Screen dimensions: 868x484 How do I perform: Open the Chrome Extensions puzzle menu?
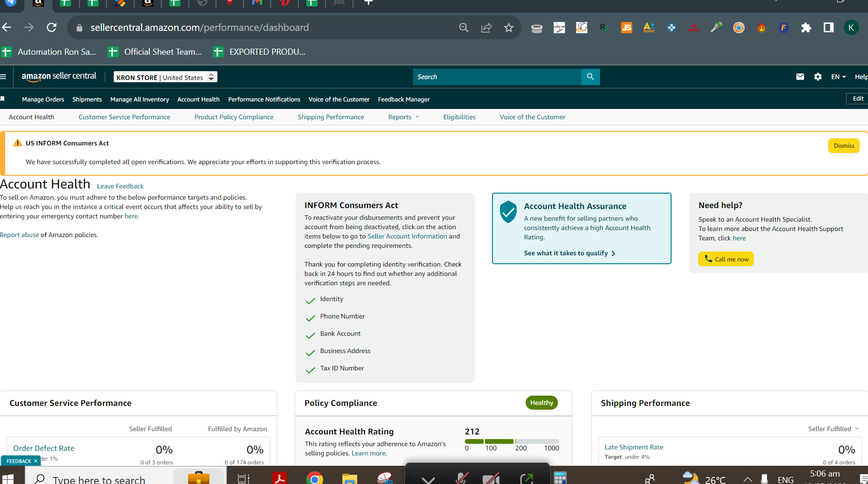coord(806,28)
